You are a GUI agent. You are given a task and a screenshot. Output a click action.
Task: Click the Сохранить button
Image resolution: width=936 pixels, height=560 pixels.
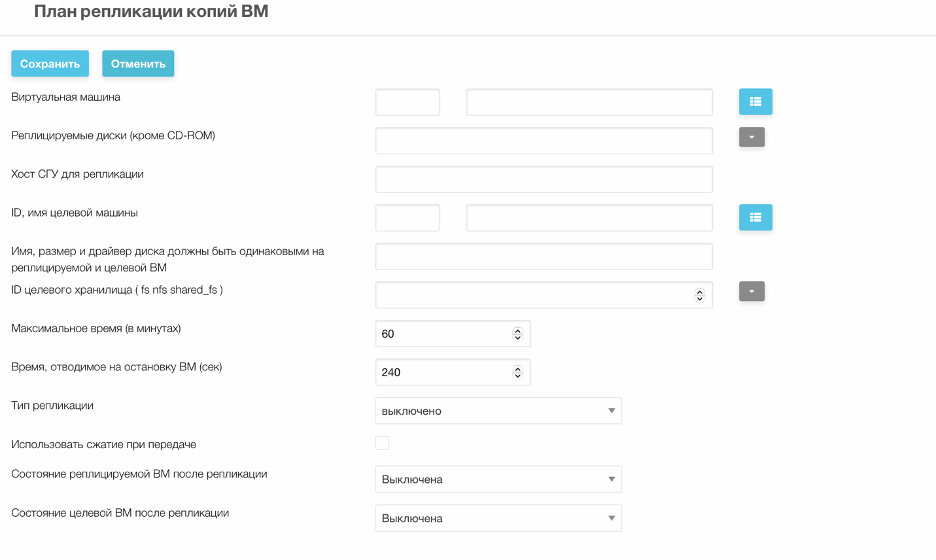50,64
